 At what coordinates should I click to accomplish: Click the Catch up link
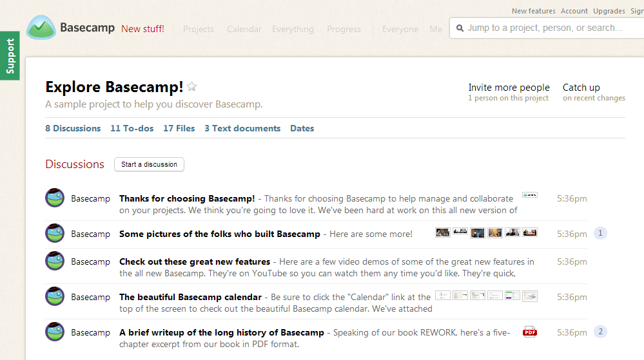pyautogui.click(x=581, y=88)
